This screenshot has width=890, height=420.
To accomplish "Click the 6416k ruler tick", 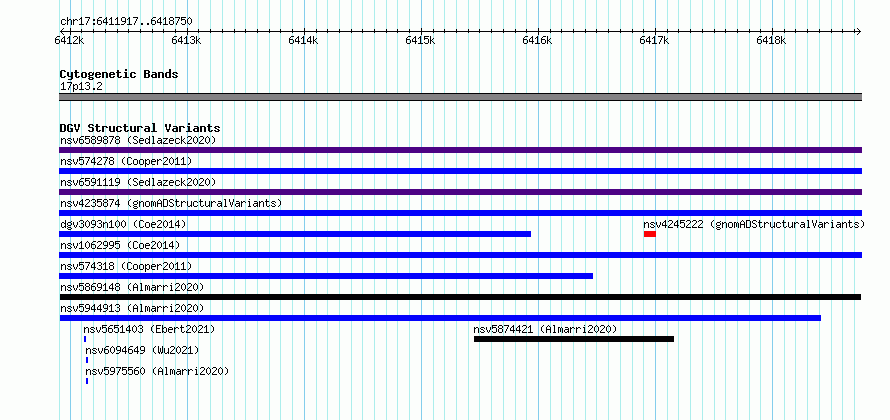I will tap(538, 40).
